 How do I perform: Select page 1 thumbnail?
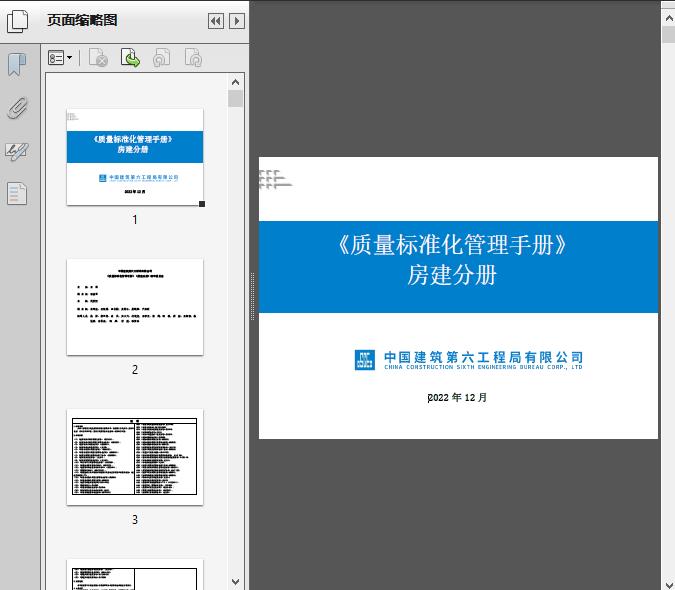(135, 157)
